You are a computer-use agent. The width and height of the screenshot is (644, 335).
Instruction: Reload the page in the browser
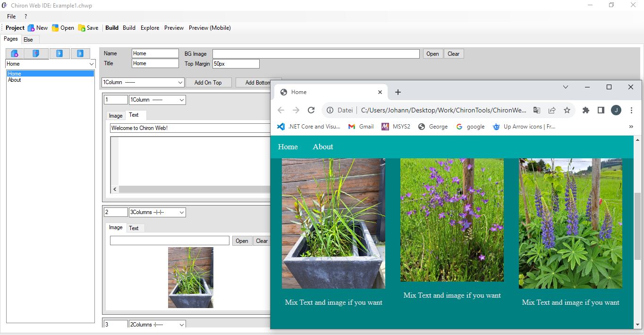311,110
